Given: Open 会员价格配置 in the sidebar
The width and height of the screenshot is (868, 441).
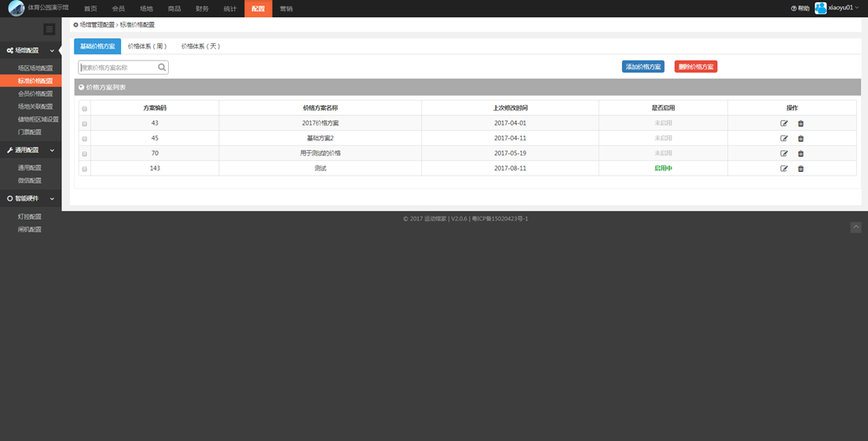Looking at the screenshot, I should point(35,93).
